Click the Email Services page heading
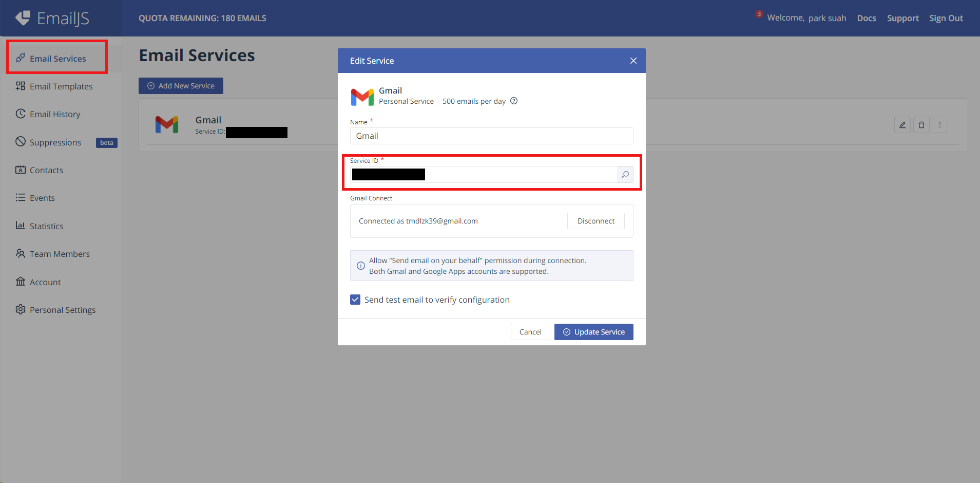 [197, 55]
